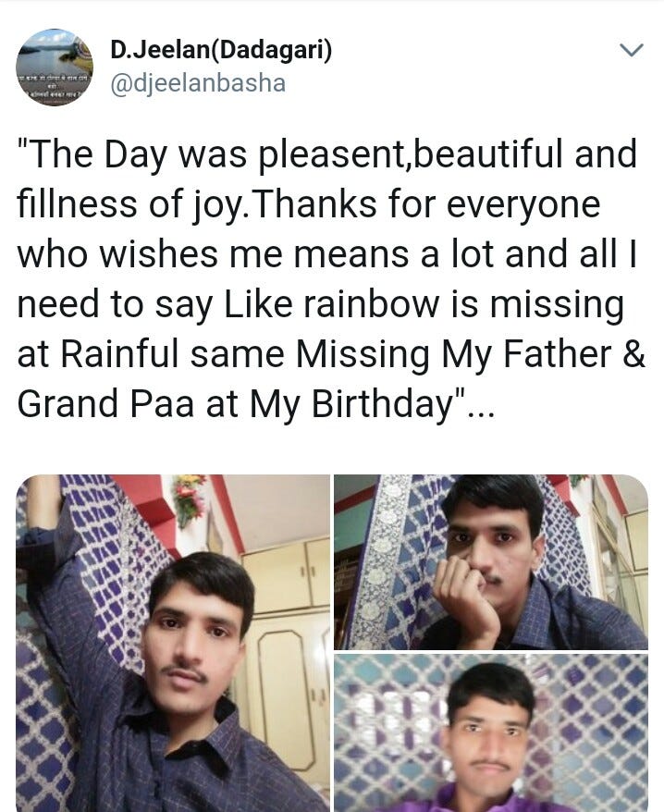Click the tweet line "The Day was pleasent,beautiful and"

[x=326, y=154]
